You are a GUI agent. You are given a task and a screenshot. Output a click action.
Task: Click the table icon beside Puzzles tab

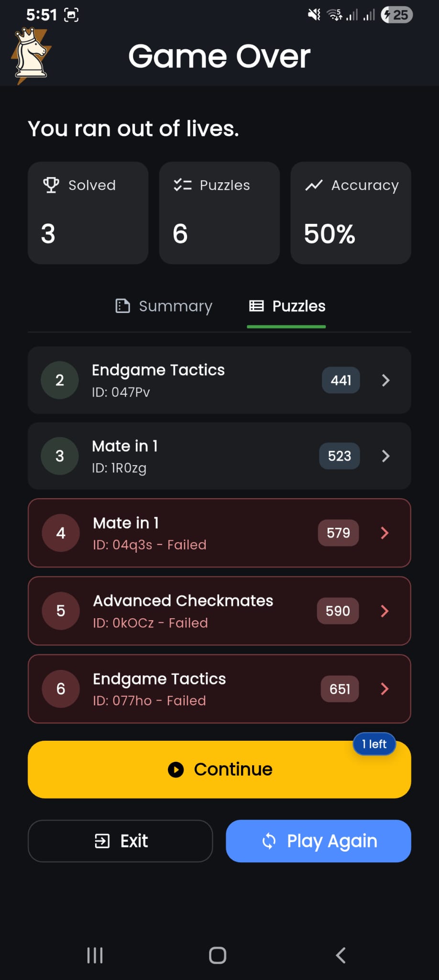point(256,306)
